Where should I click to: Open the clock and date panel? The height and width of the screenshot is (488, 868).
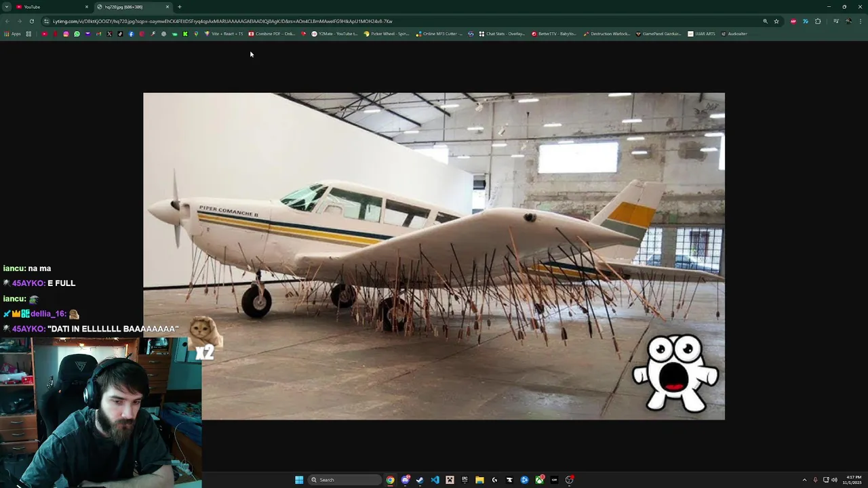point(852,480)
